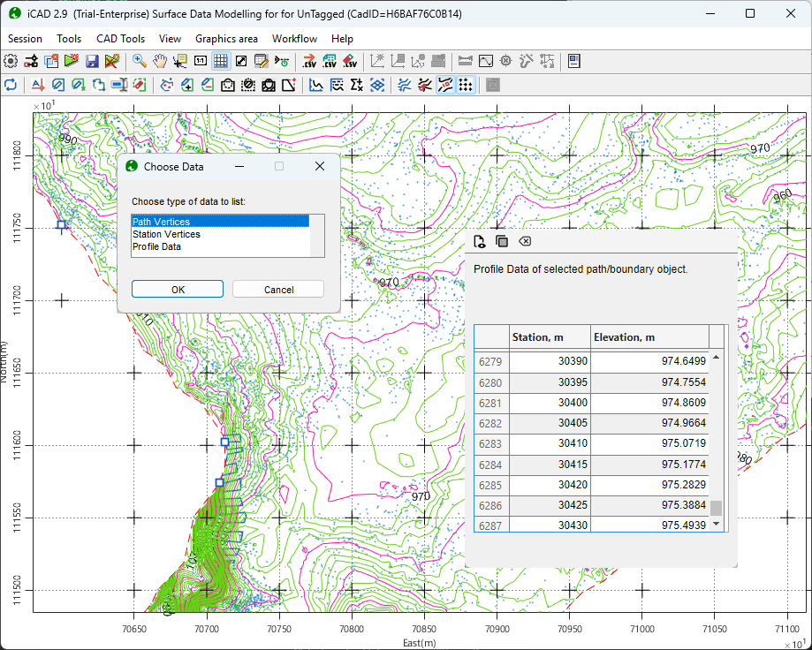
Task: Click the 1:1 scale view icon
Action: tap(201, 61)
